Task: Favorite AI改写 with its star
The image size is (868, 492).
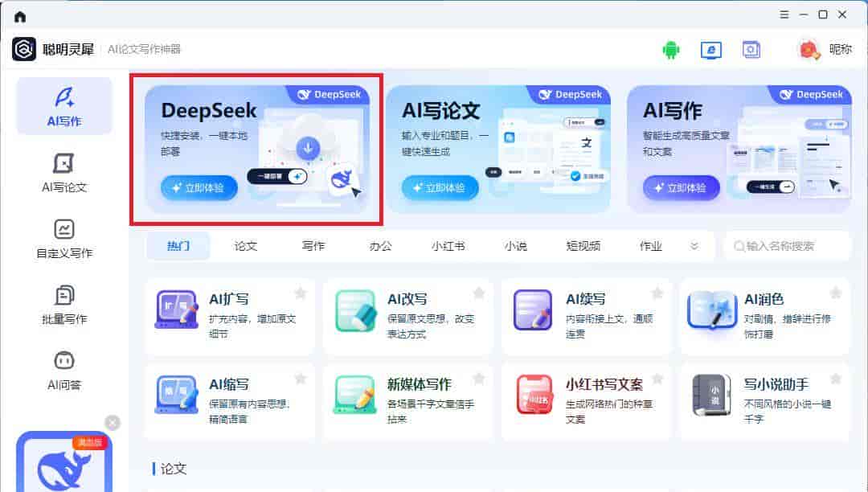Action: [479, 293]
